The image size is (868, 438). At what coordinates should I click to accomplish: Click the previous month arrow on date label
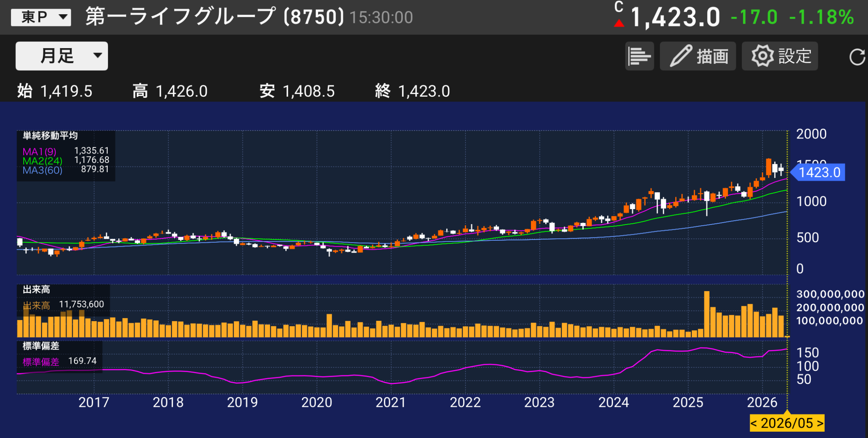click(x=754, y=423)
